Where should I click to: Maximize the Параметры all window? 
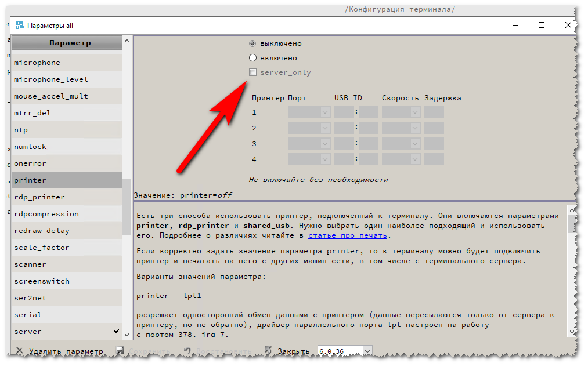coord(542,25)
